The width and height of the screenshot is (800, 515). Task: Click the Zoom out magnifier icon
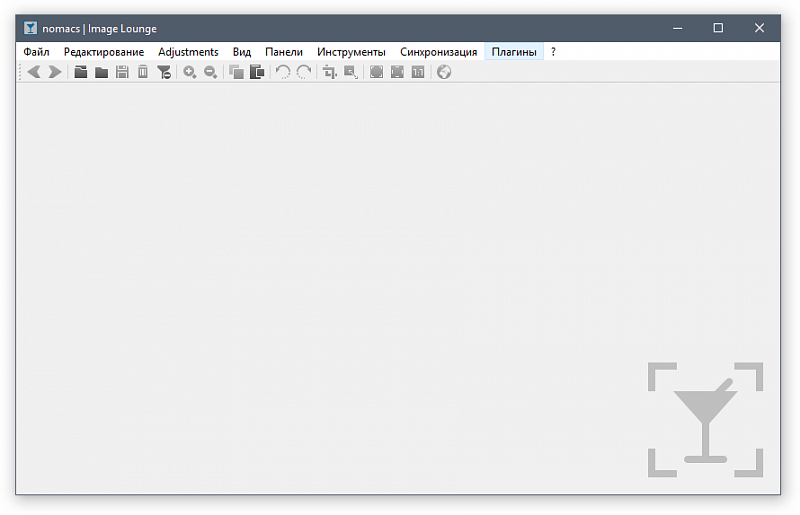[x=211, y=72]
